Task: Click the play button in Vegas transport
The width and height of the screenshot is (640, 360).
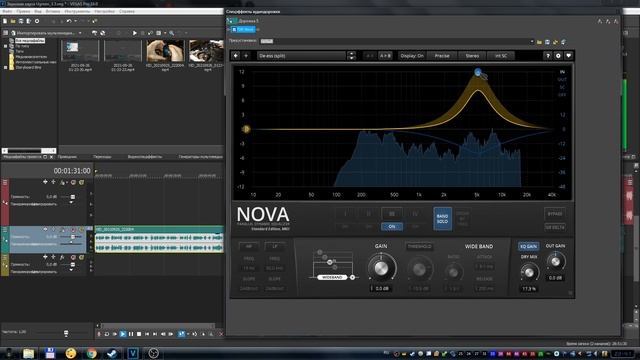Action: pyautogui.click(x=123, y=334)
